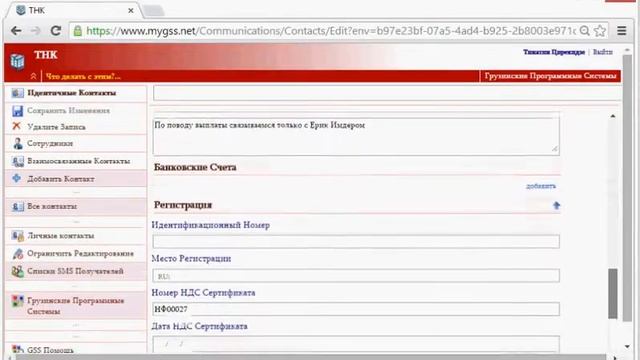Reload the page with refresh icon
This screenshot has height=360, width=640.
click(x=56, y=31)
